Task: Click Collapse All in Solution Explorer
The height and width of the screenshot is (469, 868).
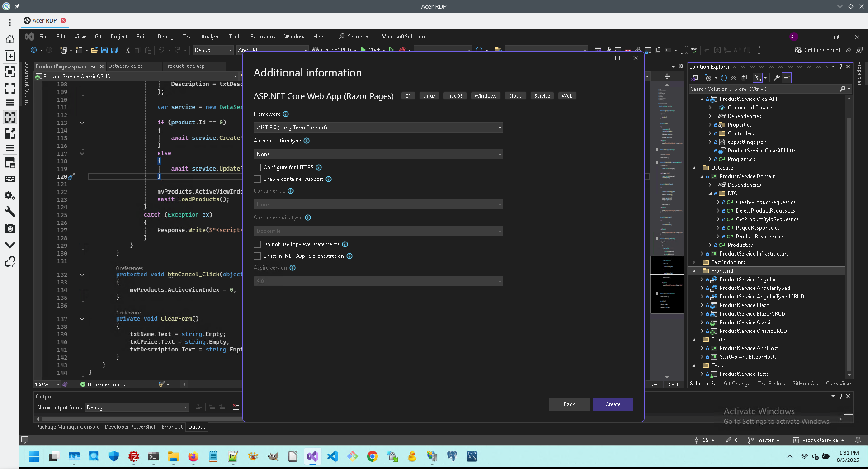Action: [x=734, y=78]
